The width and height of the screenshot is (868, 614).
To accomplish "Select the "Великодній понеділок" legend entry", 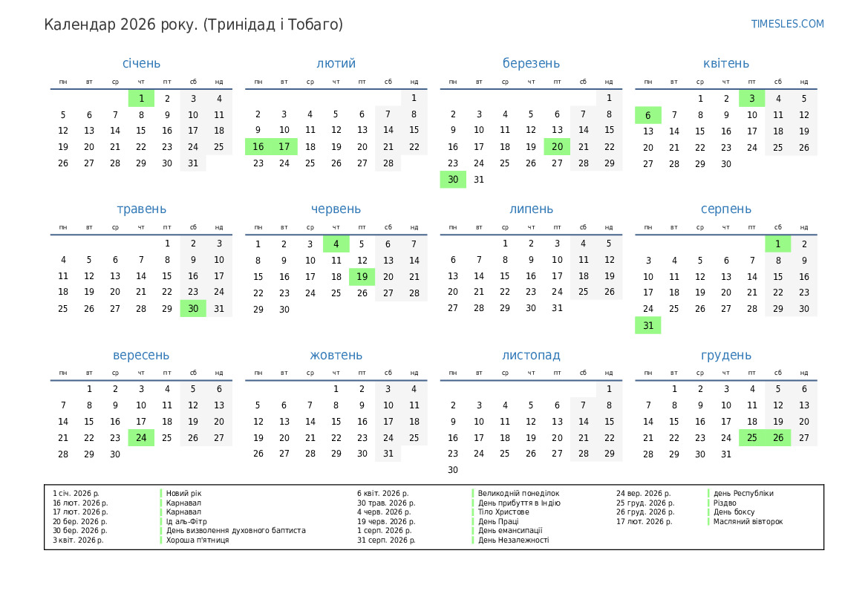I will pos(518,494).
